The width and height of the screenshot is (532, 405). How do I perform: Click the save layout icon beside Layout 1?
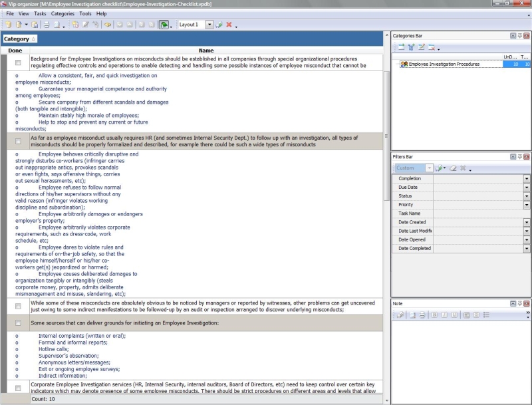pyautogui.click(x=219, y=25)
